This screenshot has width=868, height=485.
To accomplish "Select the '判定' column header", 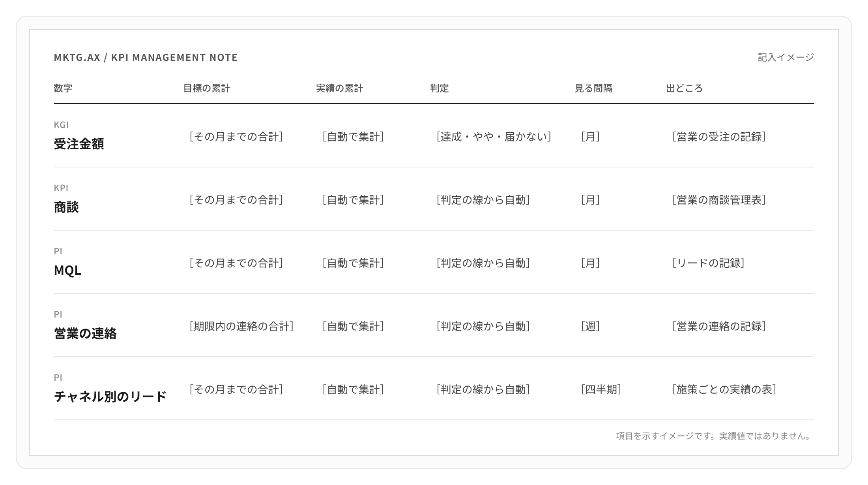I will [x=440, y=88].
